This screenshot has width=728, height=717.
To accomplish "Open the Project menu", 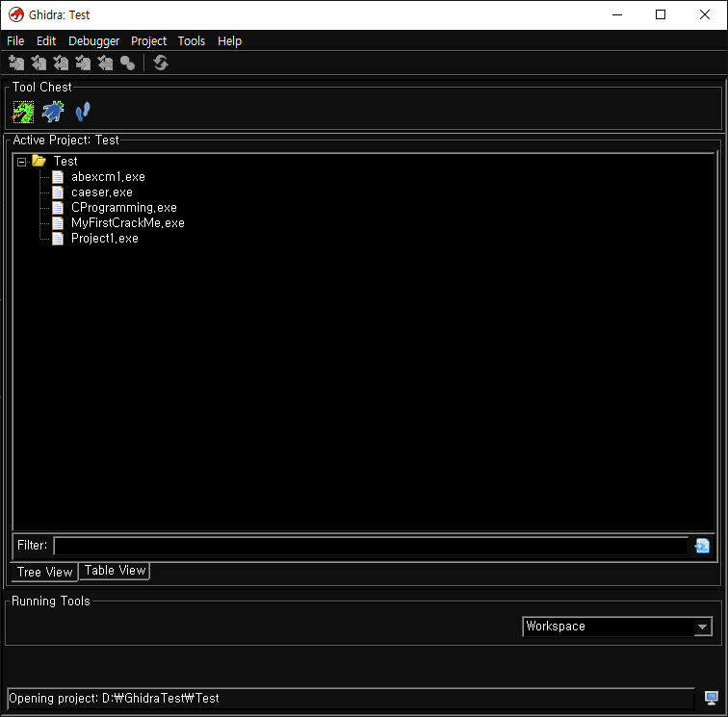I will (148, 40).
